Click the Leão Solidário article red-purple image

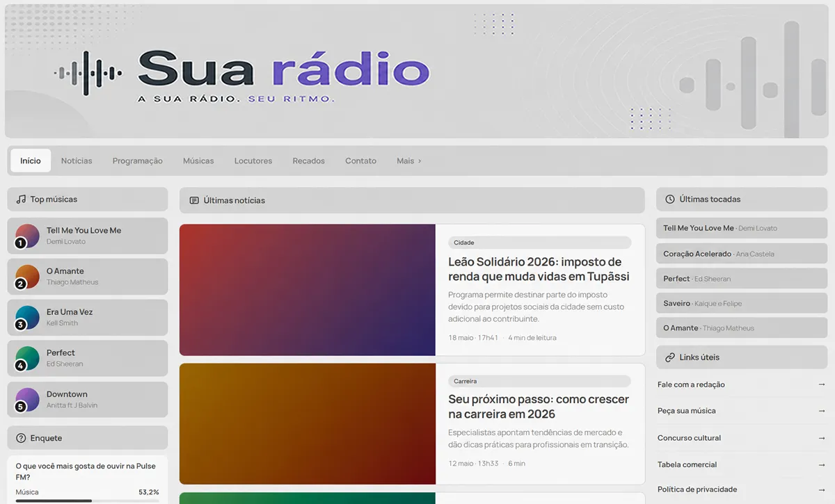[308, 290]
